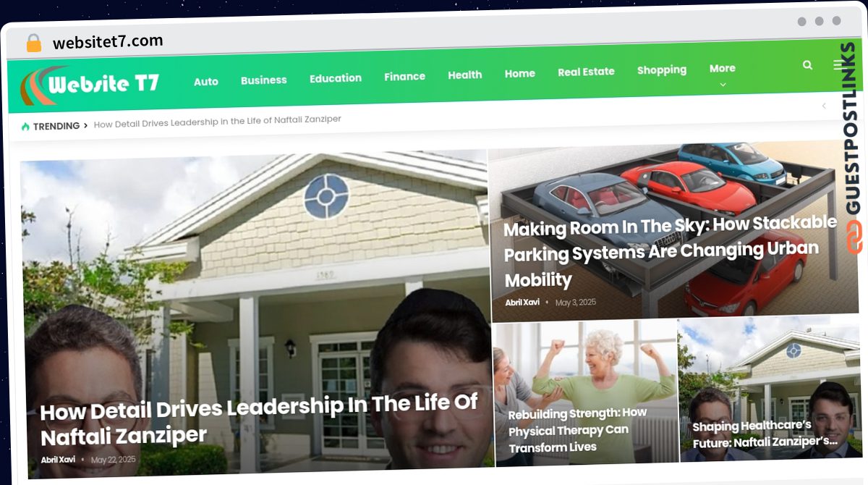Screen dimensions: 868x485
Task: Click the Website T7 logo
Action: point(90,85)
